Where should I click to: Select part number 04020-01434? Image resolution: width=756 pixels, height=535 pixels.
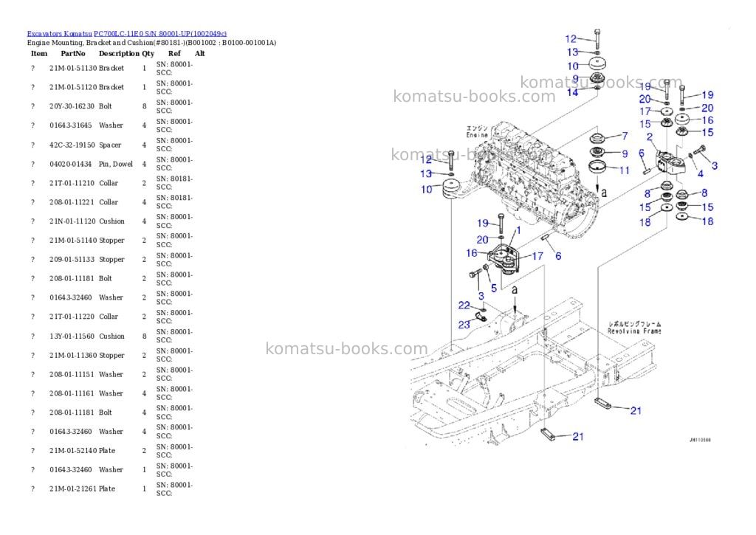[70, 165]
